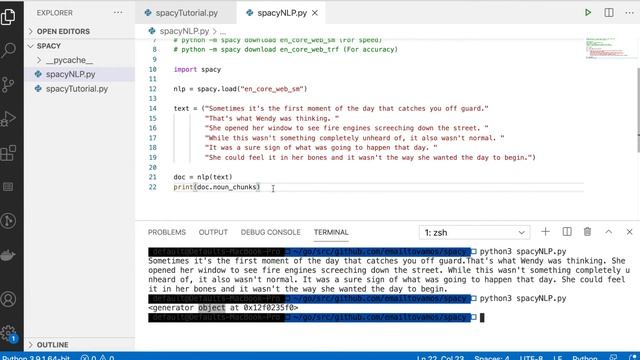Open editor More Actions ellipsis
640x360 pixels.
pyautogui.click(x=629, y=13)
